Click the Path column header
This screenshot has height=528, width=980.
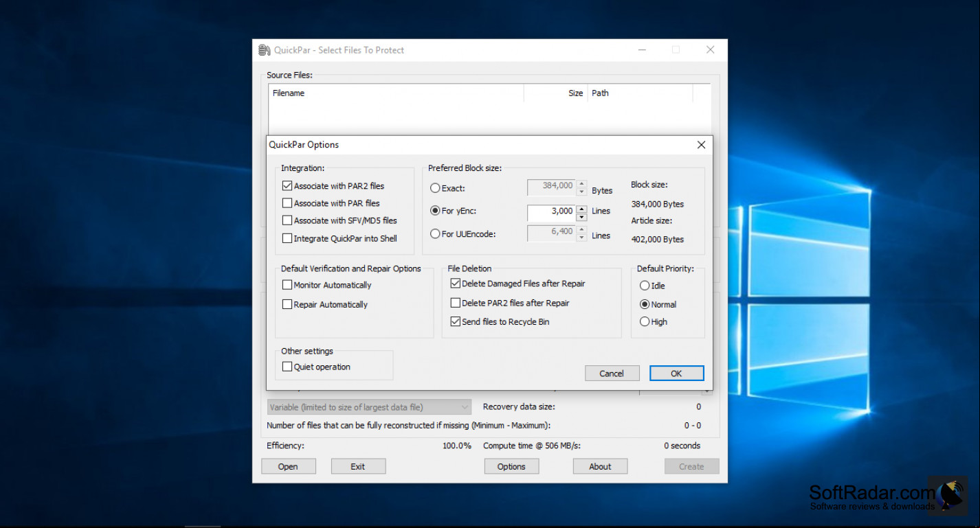pyautogui.click(x=640, y=93)
